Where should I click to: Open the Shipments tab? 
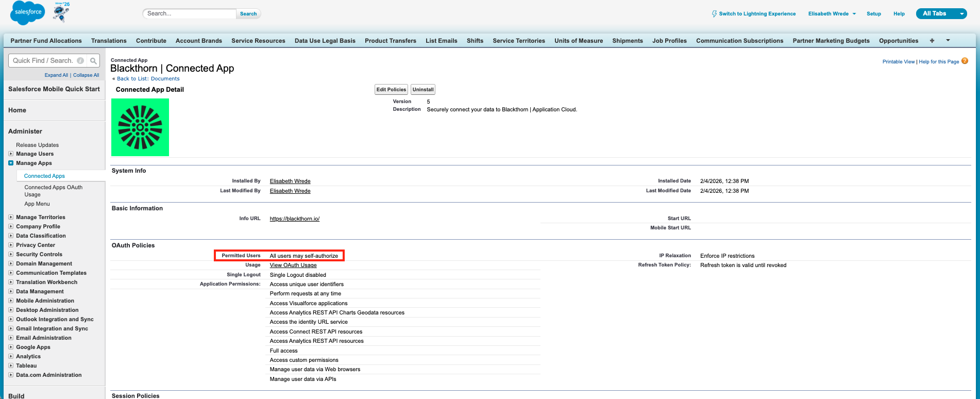(628, 41)
